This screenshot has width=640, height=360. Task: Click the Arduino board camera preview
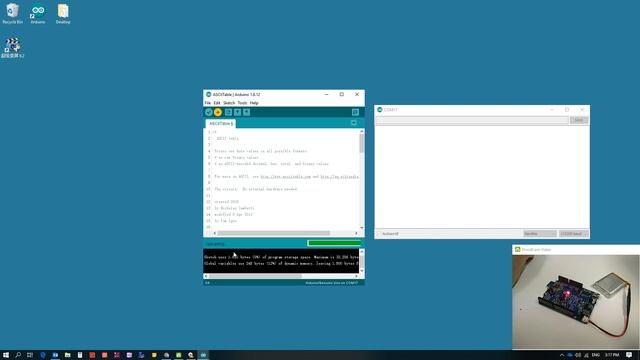tap(576, 302)
